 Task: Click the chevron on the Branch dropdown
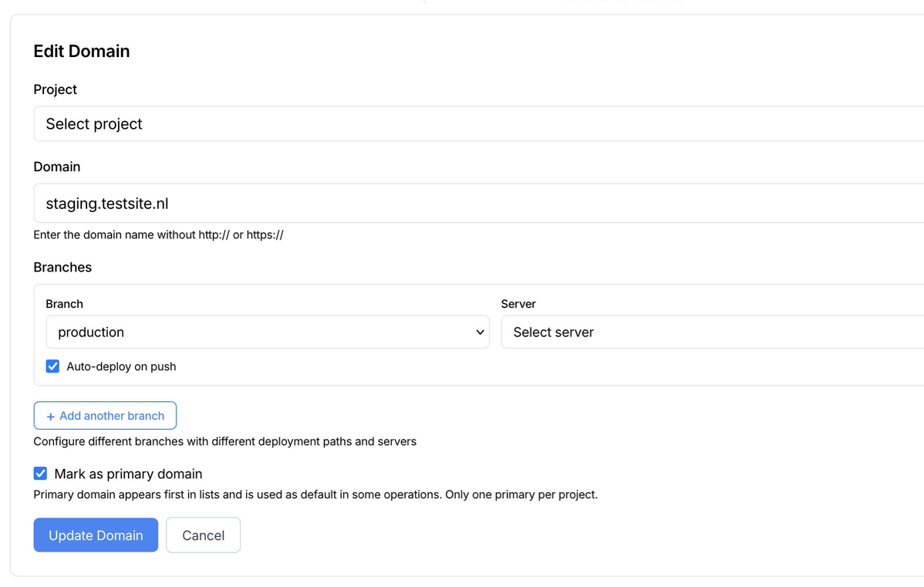click(x=481, y=332)
